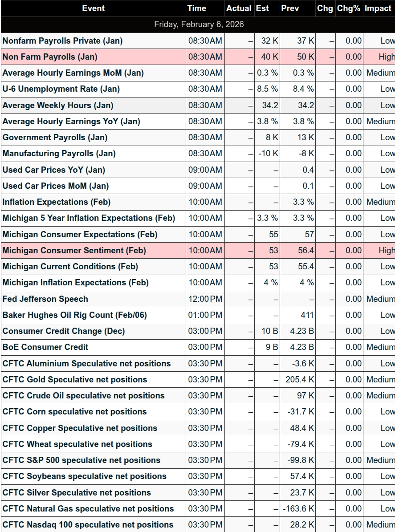Select the Friday, February 6, 2026 date row
Screen dimensions: 395x532
coord(199,24)
